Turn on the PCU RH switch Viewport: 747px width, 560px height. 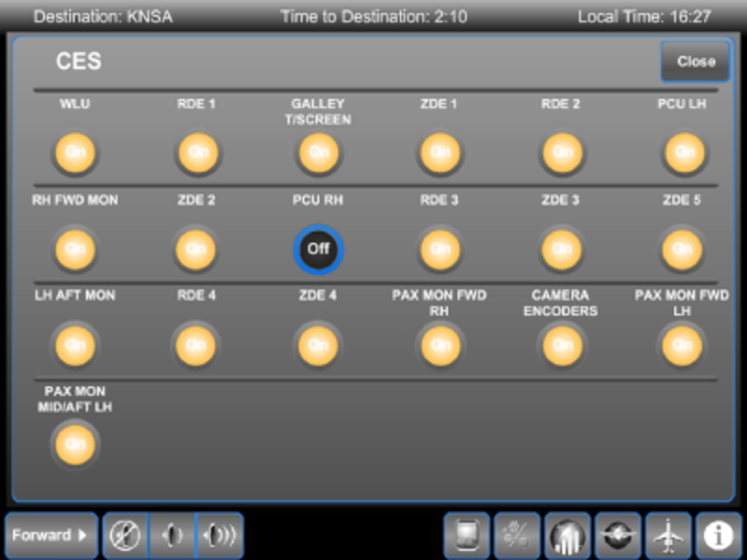318,249
